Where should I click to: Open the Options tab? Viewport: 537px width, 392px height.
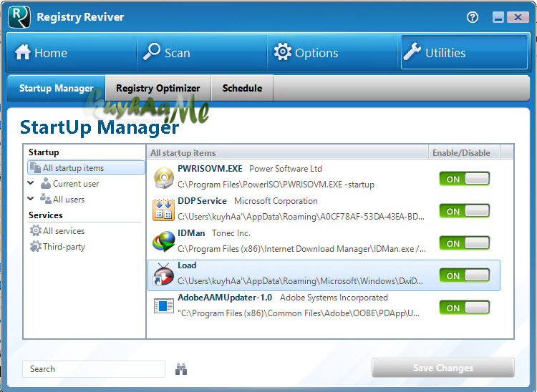point(332,52)
